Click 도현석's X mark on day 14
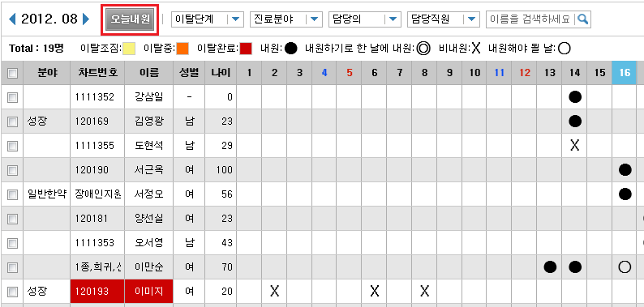The height and width of the screenshot is (307, 644). 575,145
